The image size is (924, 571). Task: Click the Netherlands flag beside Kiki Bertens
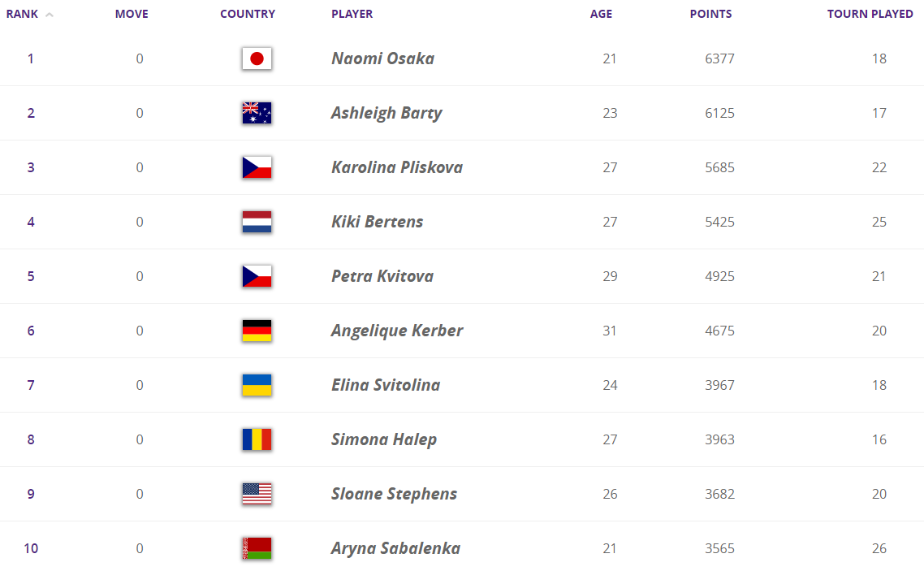[257, 222]
